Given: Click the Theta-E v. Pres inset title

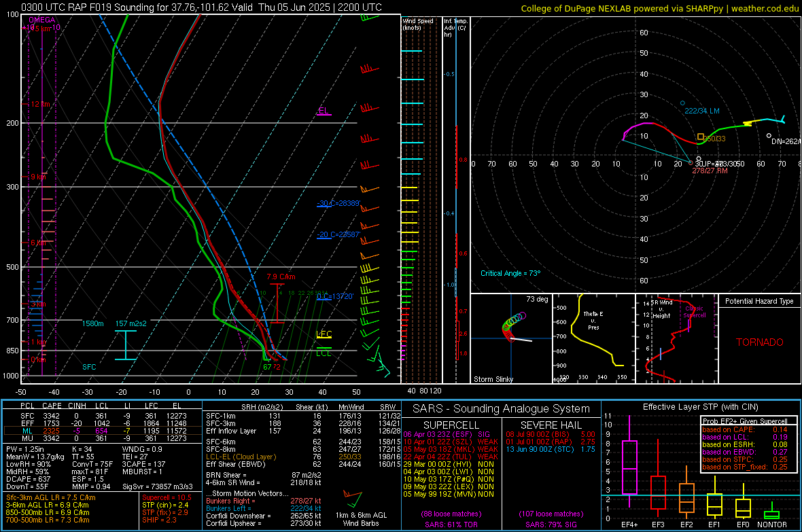Looking at the screenshot, I should (593, 320).
